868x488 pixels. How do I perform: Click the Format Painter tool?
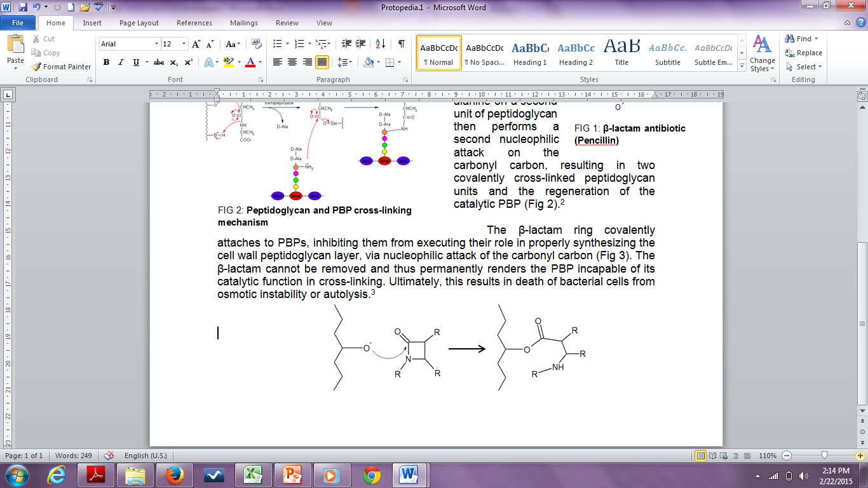pos(62,67)
